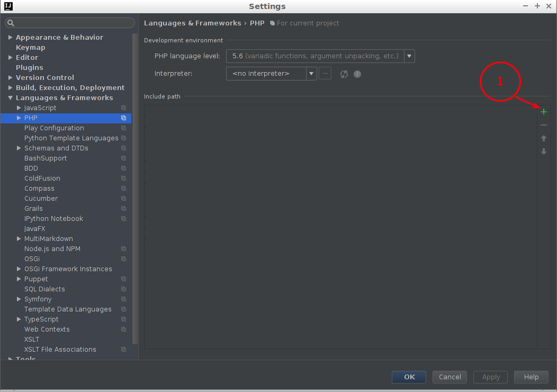Open interpreter browse ellipsis button

(325, 74)
